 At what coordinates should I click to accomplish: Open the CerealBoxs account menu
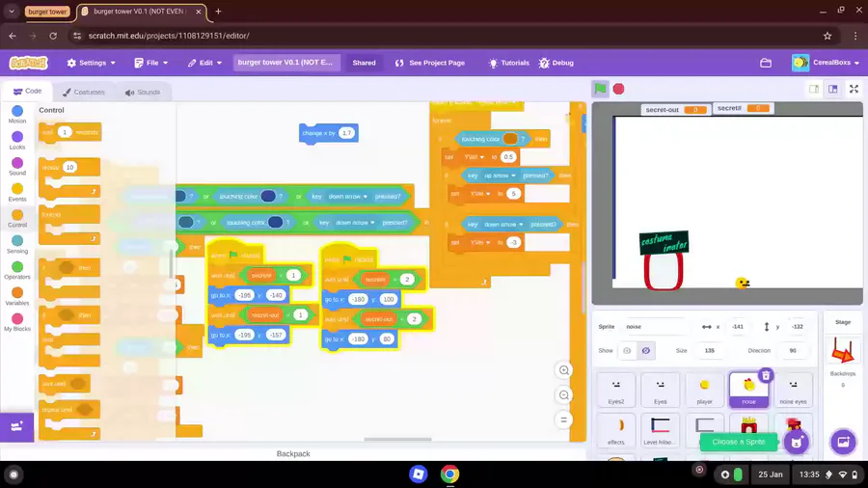click(x=826, y=63)
